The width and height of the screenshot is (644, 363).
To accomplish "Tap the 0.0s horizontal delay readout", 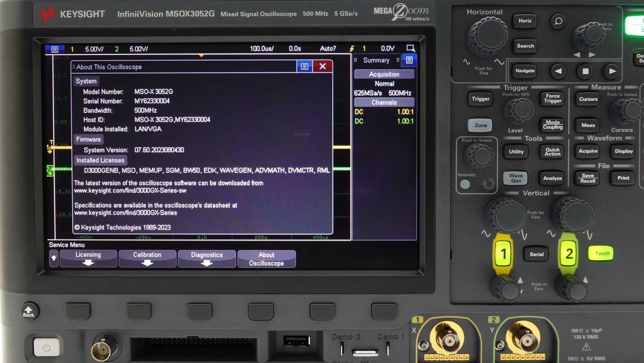I will [295, 49].
